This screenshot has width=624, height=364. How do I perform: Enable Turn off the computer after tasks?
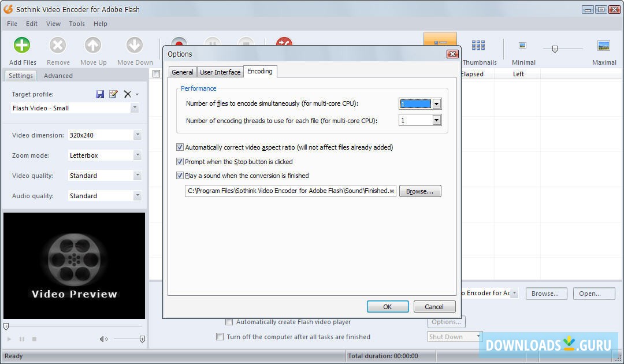point(220,336)
